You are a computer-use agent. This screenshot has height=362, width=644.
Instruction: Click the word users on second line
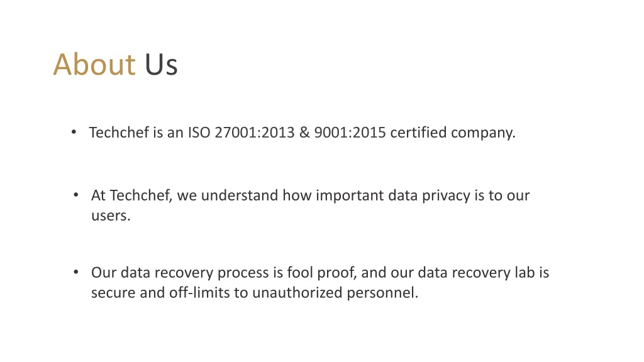111,216
